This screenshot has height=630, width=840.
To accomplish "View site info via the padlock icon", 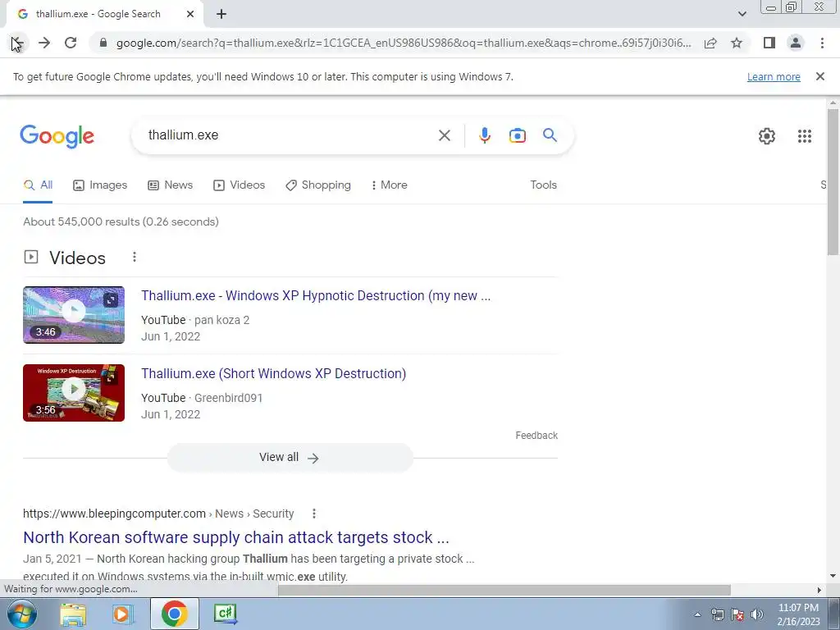I will [103, 43].
